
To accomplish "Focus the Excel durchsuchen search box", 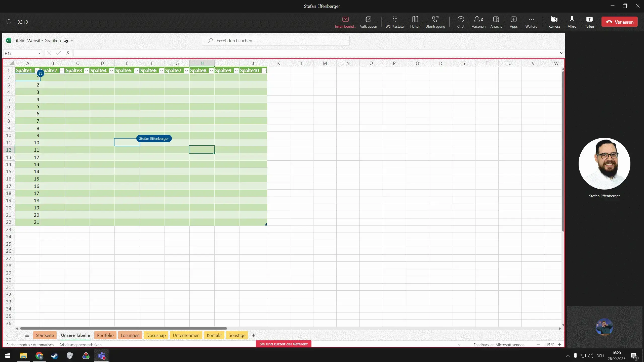I will [276, 40].
